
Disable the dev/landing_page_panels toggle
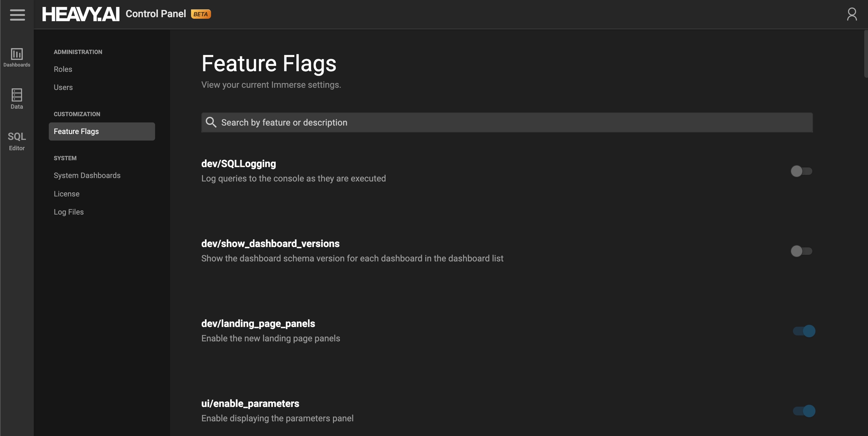[x=804, y=331]
